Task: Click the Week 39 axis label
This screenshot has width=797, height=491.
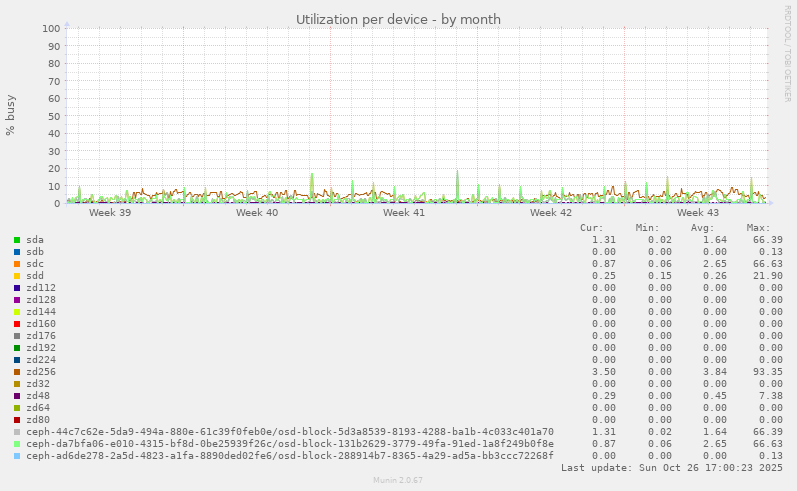Action: coord(110,213)
